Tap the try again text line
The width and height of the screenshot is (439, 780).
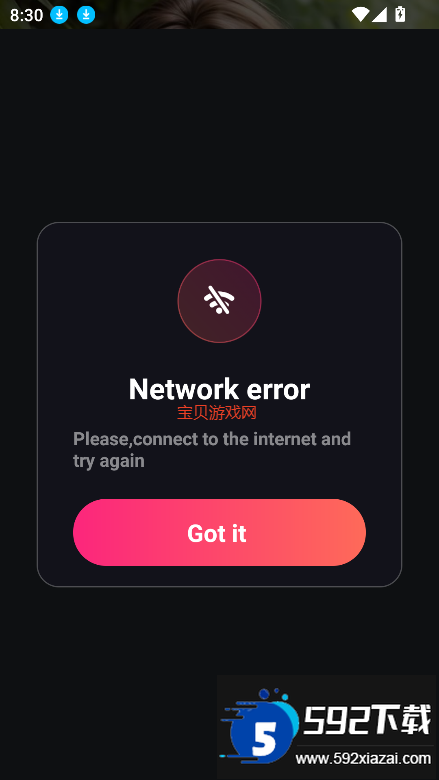(109, 461)
